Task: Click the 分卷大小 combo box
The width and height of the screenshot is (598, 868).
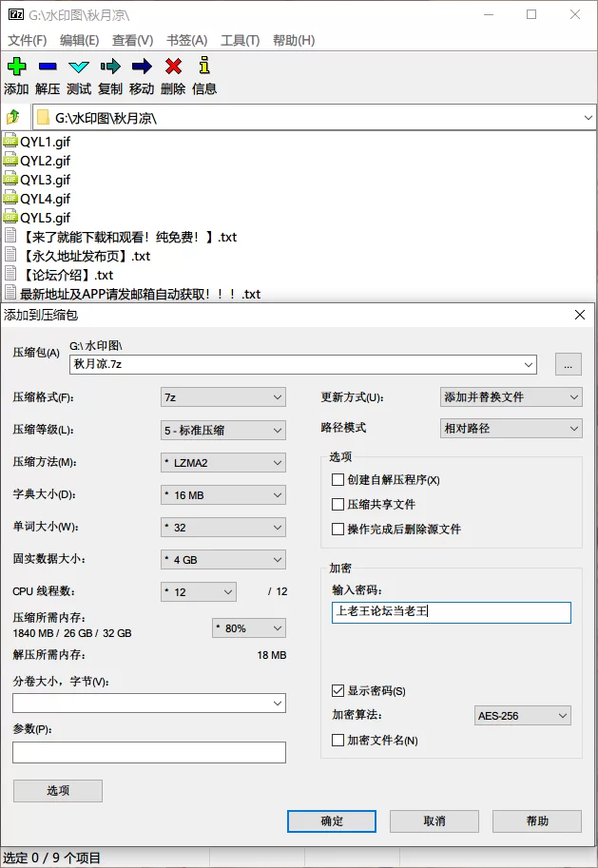Action: point(149,704)
